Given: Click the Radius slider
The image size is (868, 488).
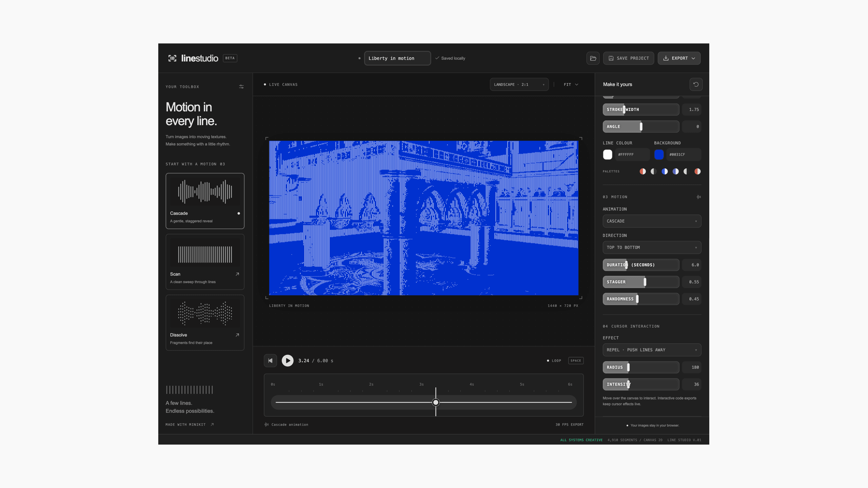Looking at the screenshot, I should (641, 367).
